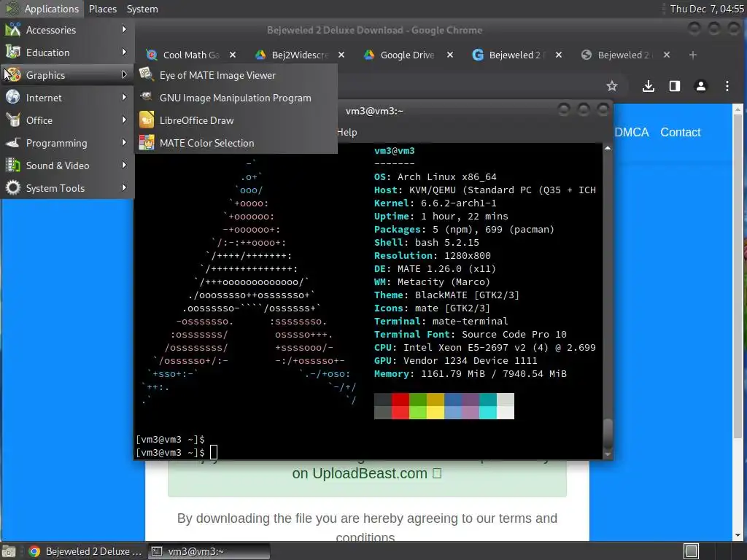Open the Applications menu
This screenshot has width=747, height=560.
(x=52, y=9)
